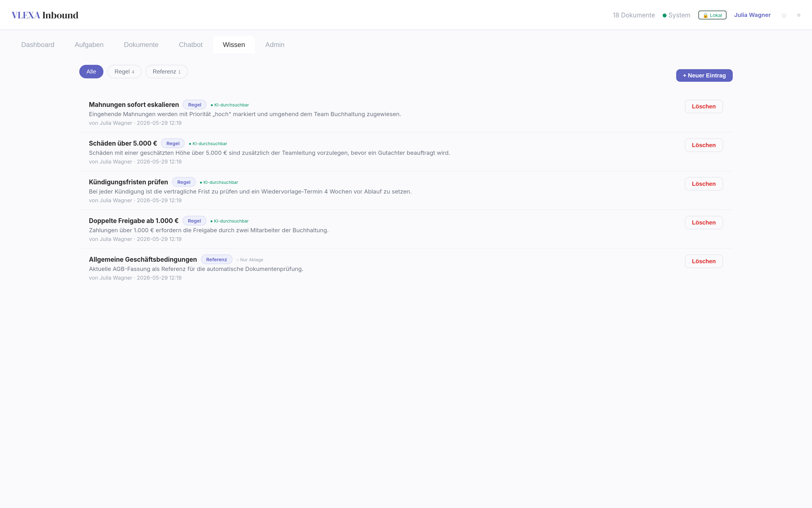
Task: Toggle the sun light/dark theme icon
Action: pyautogui.click(x=784, y=15)
